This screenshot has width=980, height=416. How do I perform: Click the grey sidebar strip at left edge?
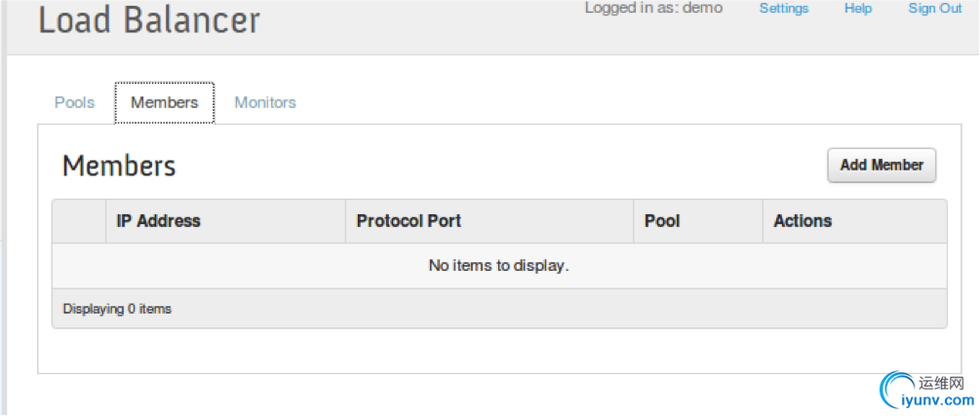click(3, 208)
